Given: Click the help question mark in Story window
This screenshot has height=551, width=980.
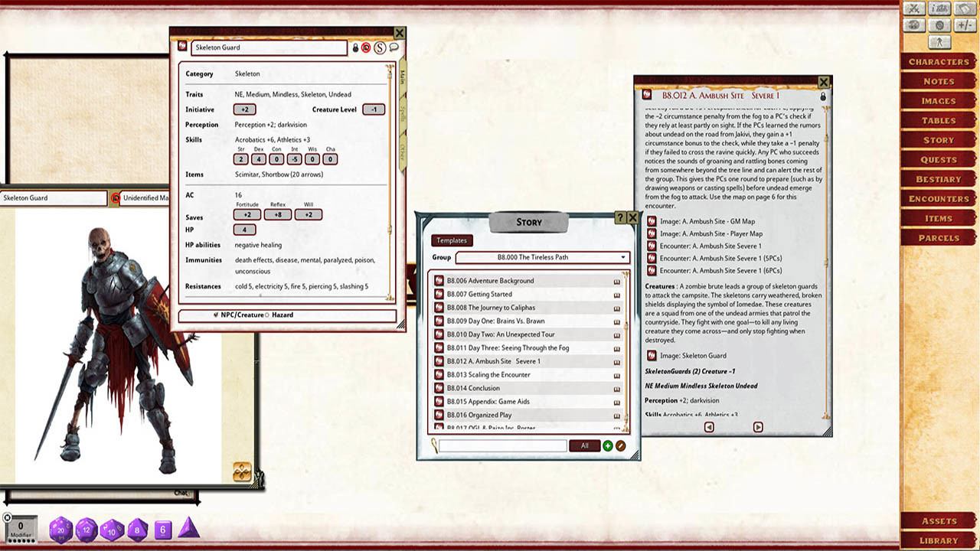Looking at the screenshot, I should point(620,218).
